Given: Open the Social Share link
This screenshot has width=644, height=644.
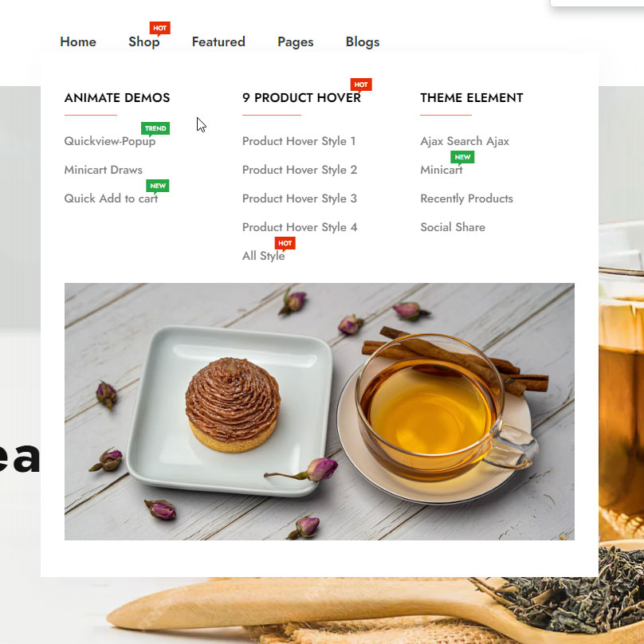Looking at the screenshot, I should pos(453,227).
